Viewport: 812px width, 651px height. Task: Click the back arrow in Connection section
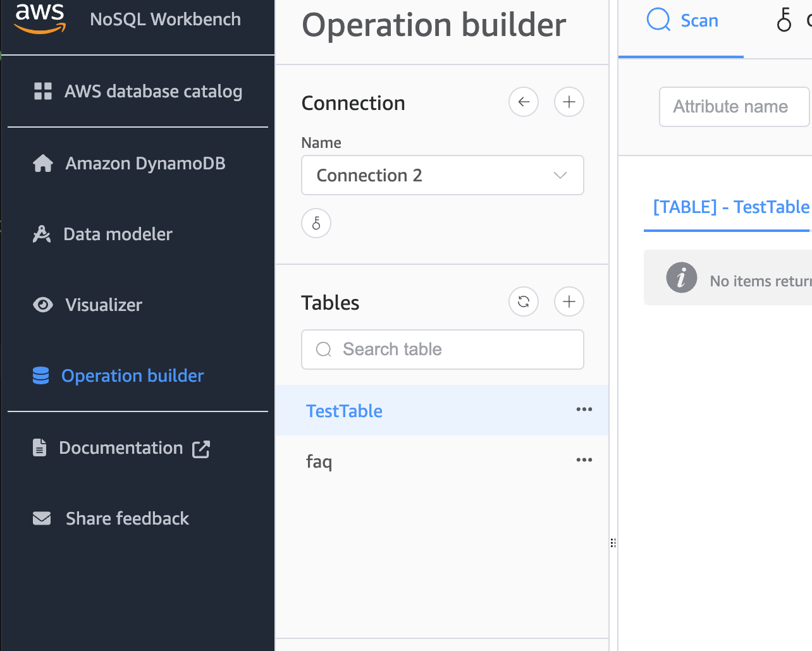click(524, 102)
